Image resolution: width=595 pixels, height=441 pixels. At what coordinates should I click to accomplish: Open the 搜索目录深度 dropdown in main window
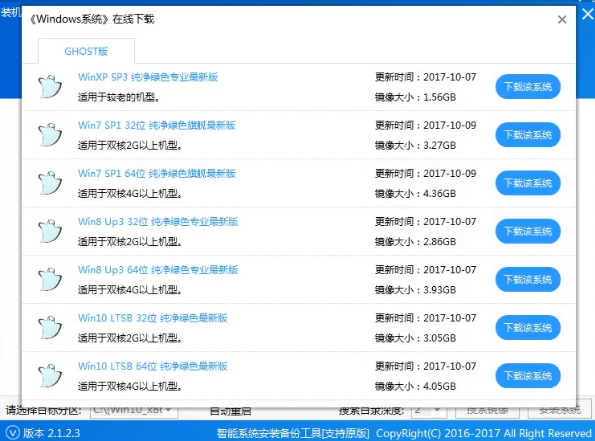point(429,410)
